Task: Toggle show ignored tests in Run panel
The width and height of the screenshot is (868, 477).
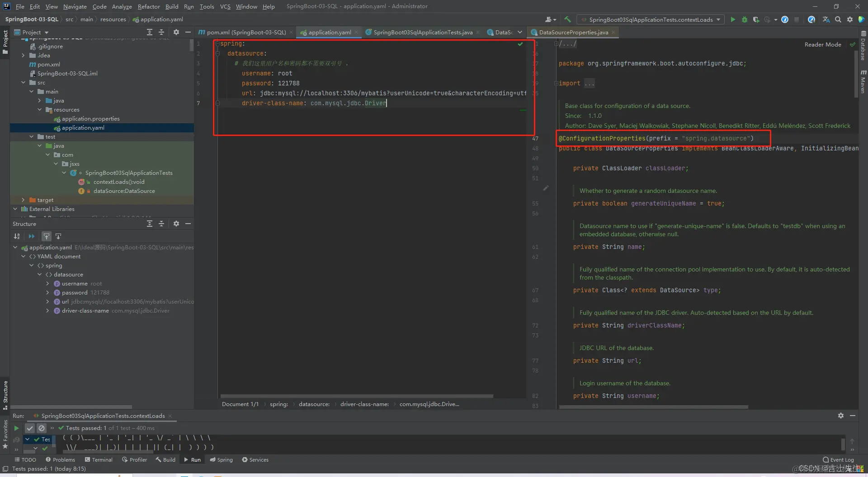Action: click(42, 428)
